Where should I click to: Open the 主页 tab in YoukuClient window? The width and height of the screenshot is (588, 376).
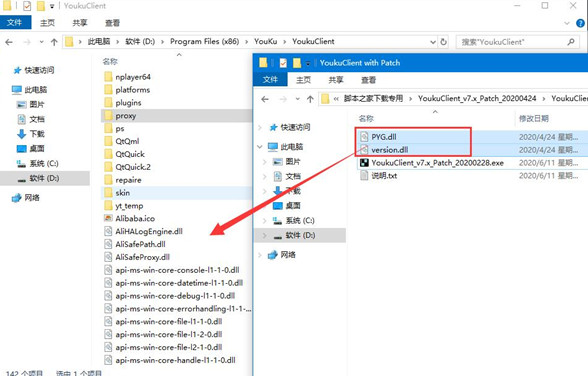(x=47, y=23)
